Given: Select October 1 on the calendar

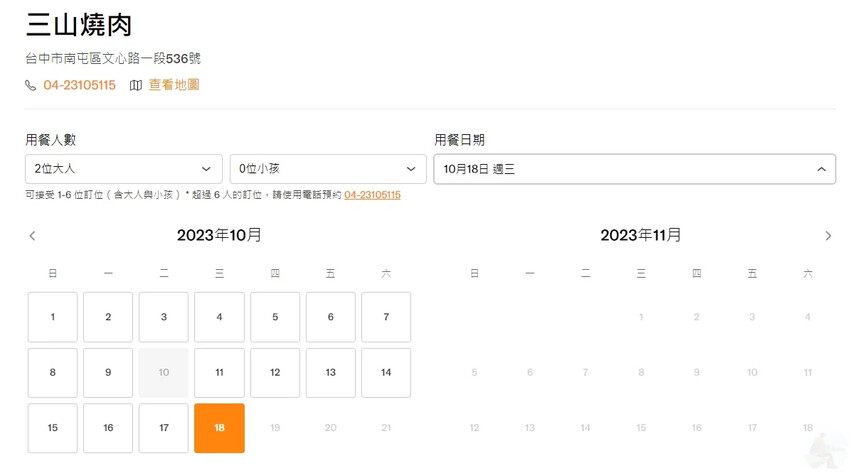Looking at the screenshot, I should pos(53,317).
